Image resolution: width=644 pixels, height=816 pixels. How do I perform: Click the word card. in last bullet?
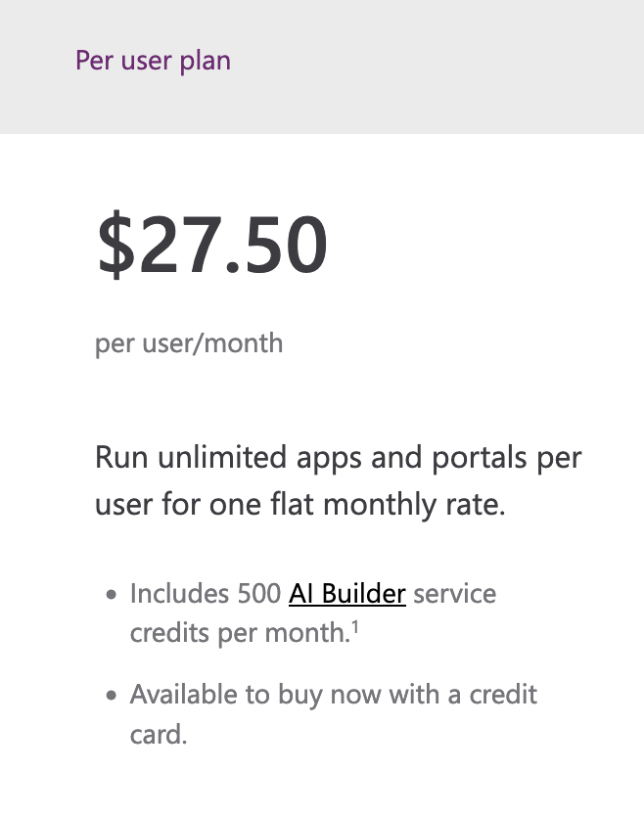(159, 734)
